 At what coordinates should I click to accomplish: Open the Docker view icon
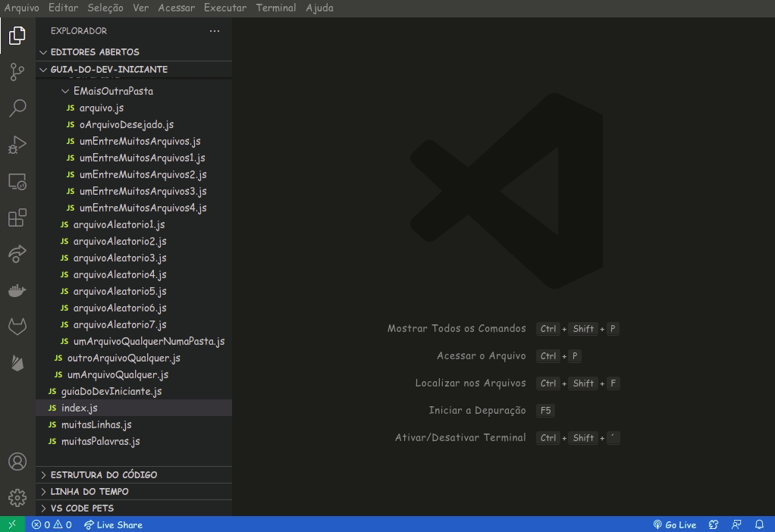(x=17, y=290)
